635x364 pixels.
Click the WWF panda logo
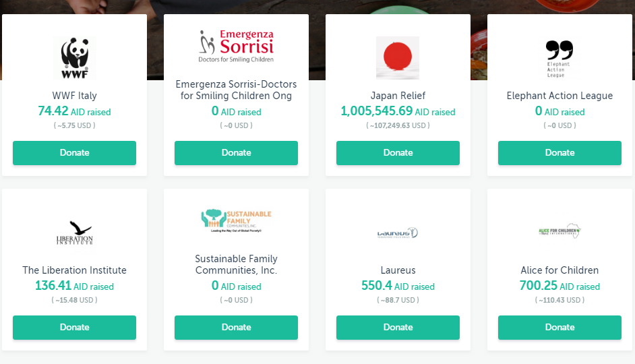(x=74, y=58)
